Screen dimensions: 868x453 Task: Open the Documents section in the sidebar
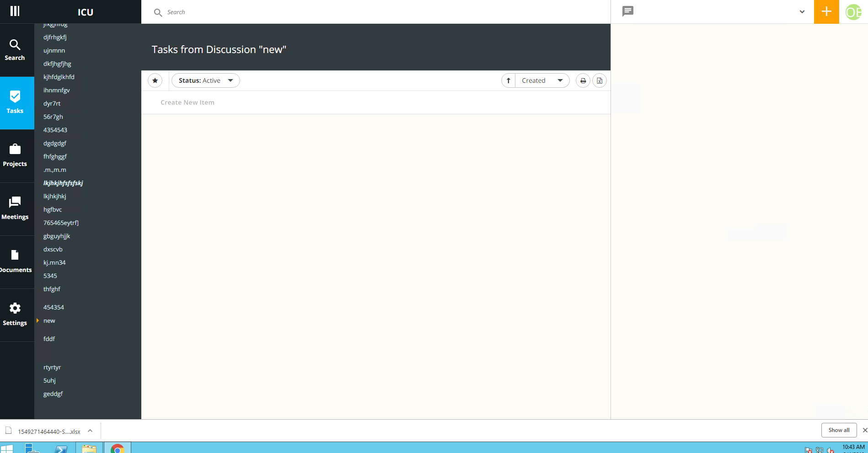(15, 261)
